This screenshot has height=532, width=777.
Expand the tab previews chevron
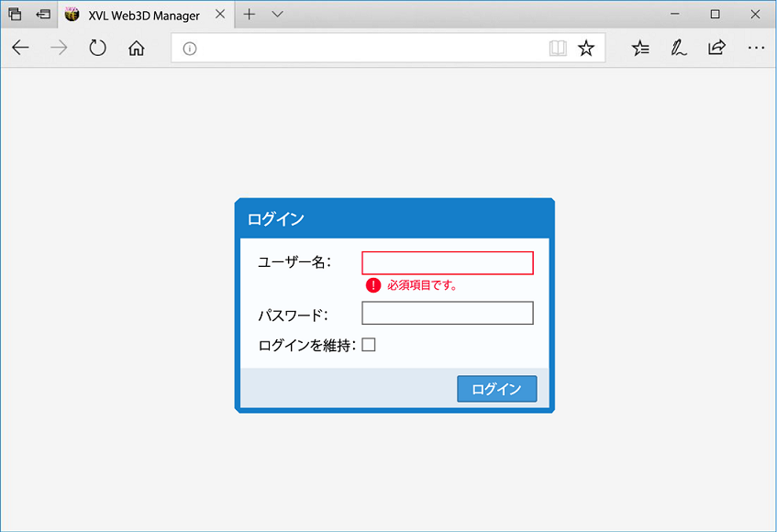point(277,15)
